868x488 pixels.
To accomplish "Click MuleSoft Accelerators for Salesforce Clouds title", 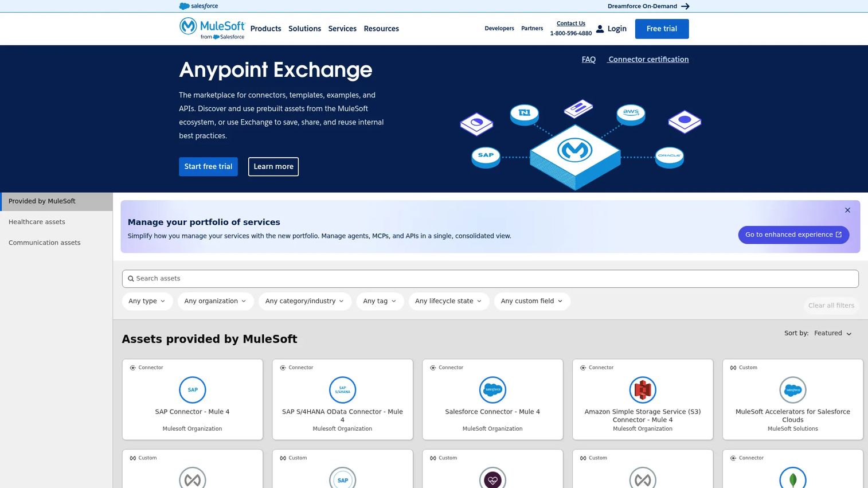I will pyautogui.click(x=793, y=416).
